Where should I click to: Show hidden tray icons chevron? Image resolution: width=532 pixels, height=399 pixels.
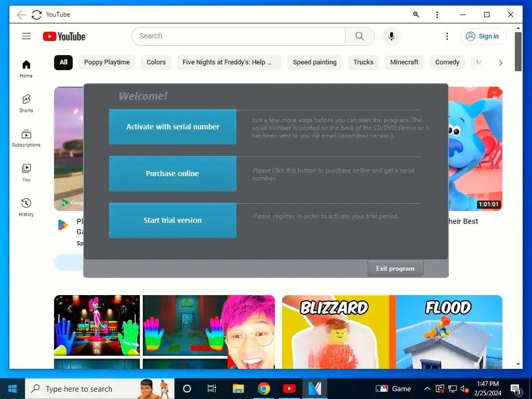[428, 389]
